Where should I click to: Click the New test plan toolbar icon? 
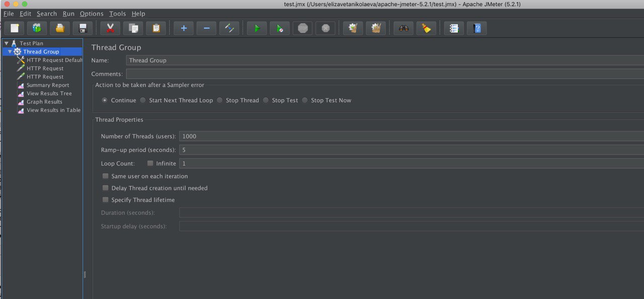15,28
